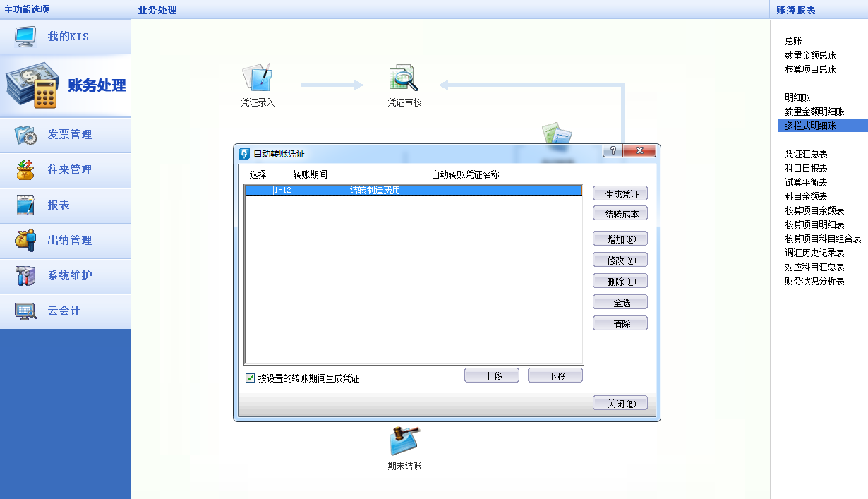
Task: Toggle 按设置的转账期间生成凭证 checkbox
Action: [251, 378]
